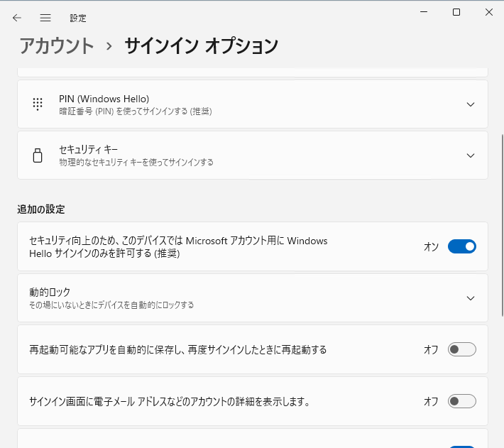Viewport: 504px width, 448px height.
Task: Click the security key USB icon
Action: [38, 155]
